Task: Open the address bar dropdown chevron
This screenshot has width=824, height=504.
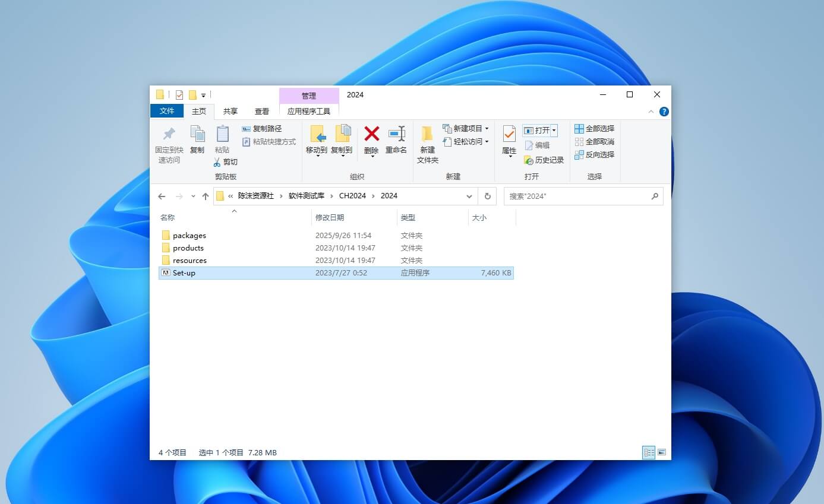Action: click(x=469, y=196)
